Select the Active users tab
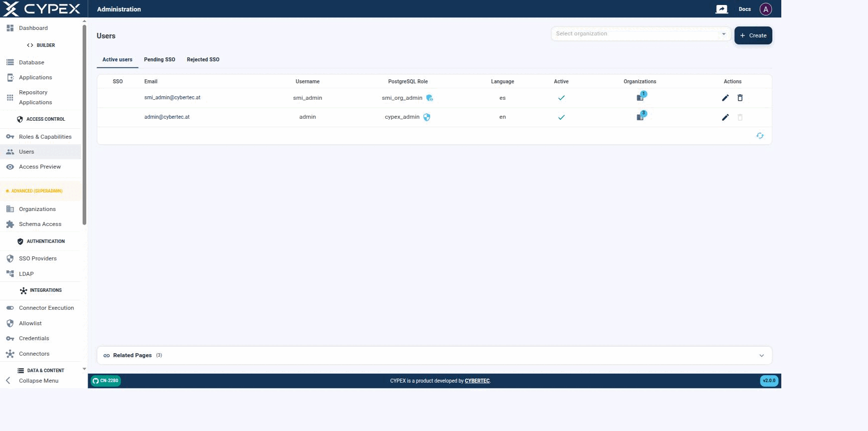Image resolution: width=868 pixels, height=431 pixels. tap(118, 59)
